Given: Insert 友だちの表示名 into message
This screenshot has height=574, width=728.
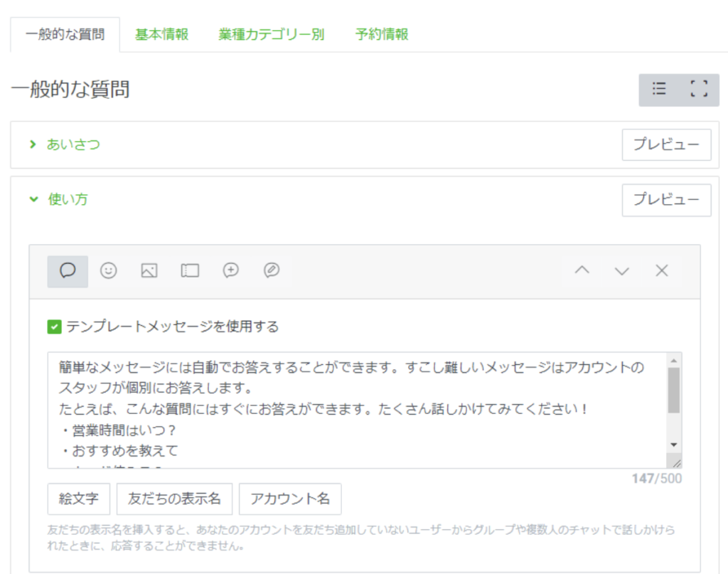Looking at the screenshot, I should pos(174,499).
